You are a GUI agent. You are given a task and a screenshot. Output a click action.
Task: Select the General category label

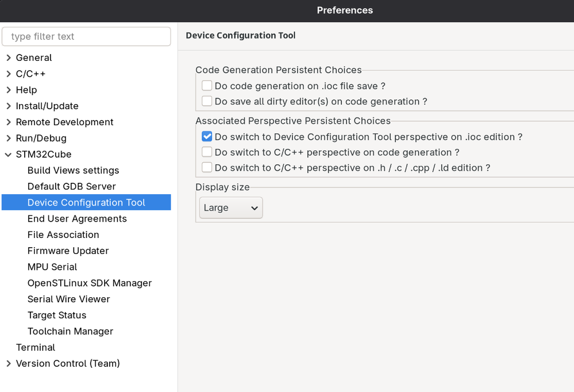click(x=34, y=57)
